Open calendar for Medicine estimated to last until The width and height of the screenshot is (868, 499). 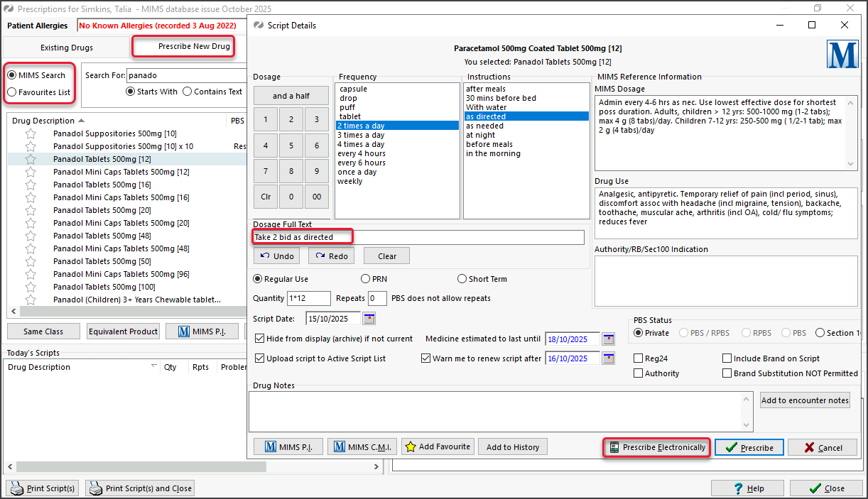pyautogui.click(x=609, y=339)
